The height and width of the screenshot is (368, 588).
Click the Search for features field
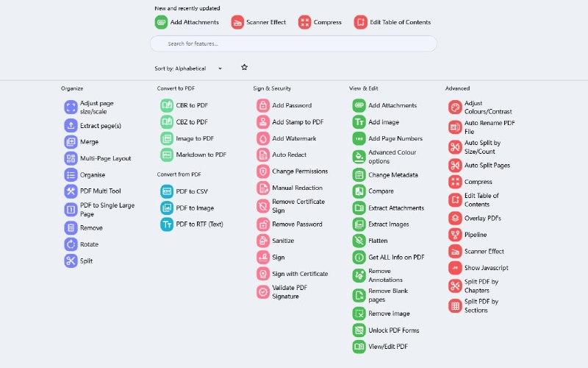click(294, 44)
